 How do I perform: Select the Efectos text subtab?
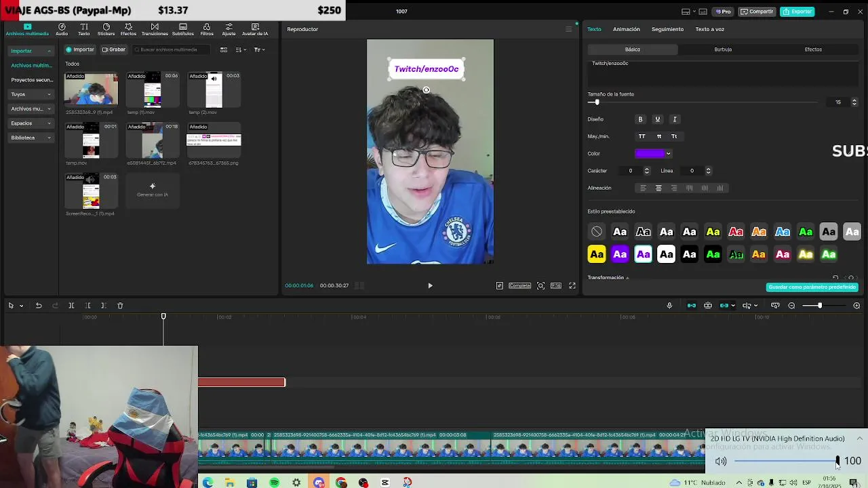[x=813, y=49]
